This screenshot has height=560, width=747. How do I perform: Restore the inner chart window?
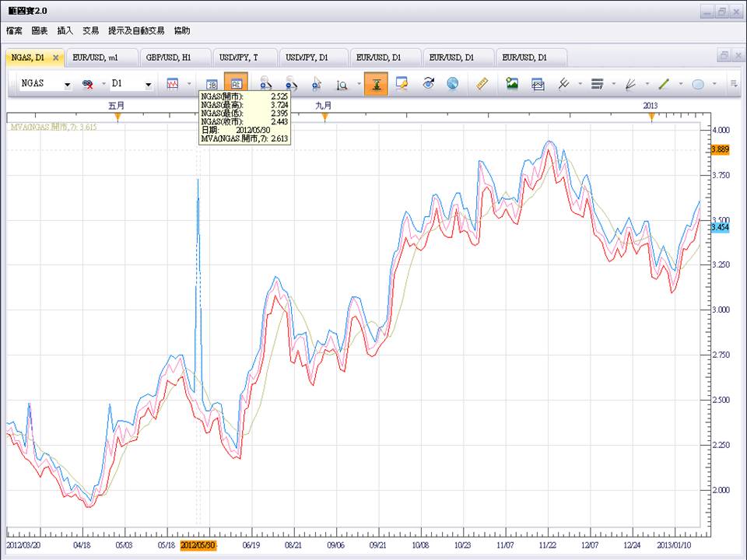724,55
